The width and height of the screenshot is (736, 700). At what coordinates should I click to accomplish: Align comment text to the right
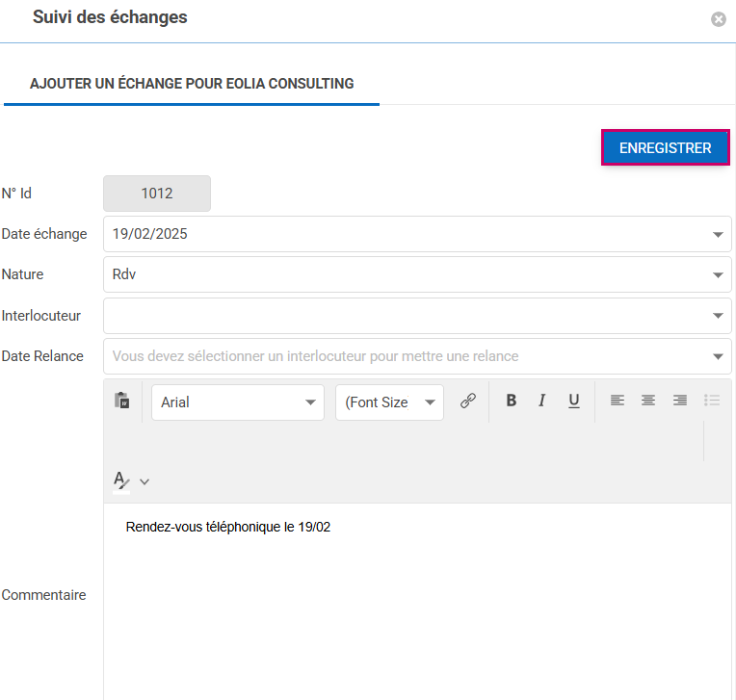(680, 402)
